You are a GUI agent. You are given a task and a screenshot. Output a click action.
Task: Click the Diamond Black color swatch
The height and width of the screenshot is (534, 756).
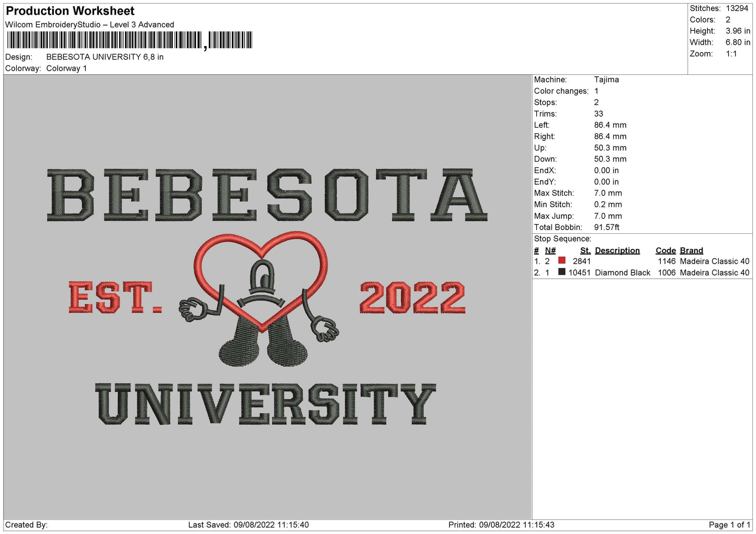(x=561, y=272)
